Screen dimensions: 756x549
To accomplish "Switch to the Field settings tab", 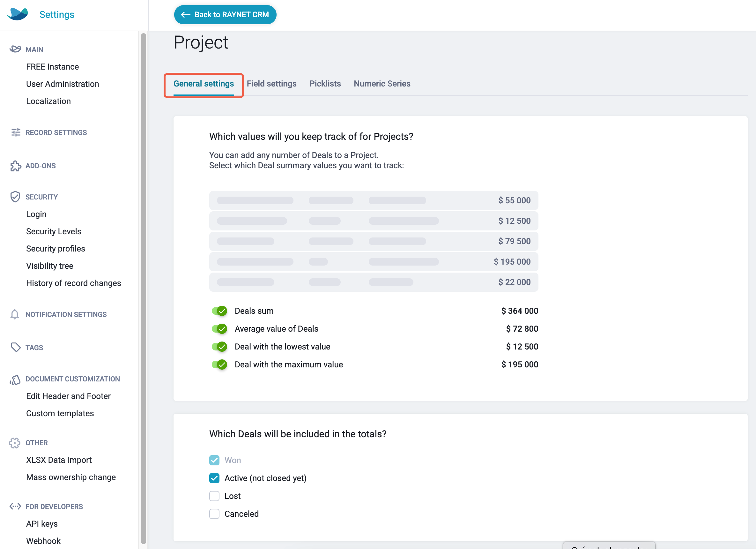I will [271, 84].
